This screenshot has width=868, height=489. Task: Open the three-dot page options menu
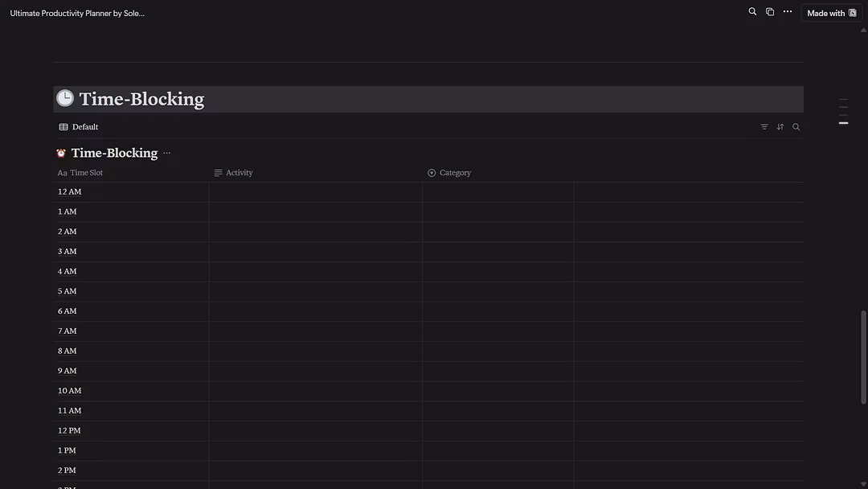[x=788, y=12]
